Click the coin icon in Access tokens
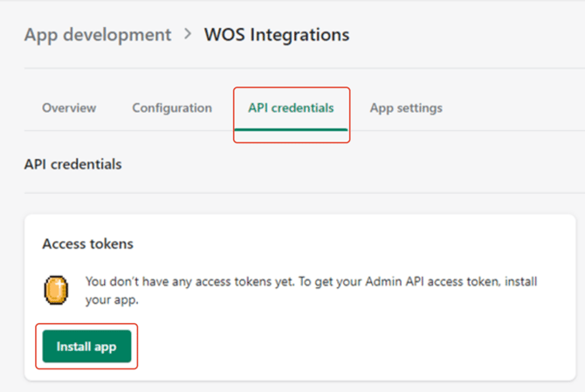Image resolution: width=585 pixels, height=392 pixels. tap(57, 290)
